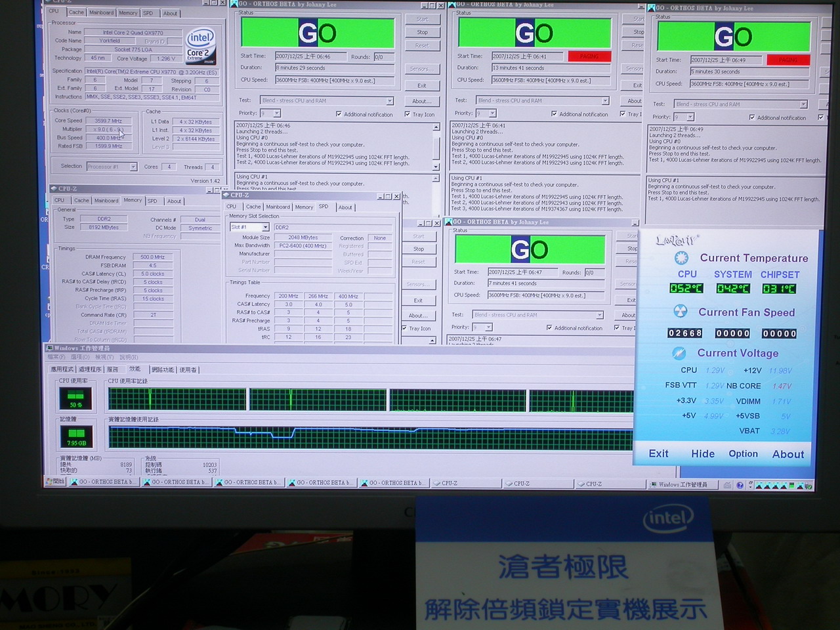
Task: Click the lightning icon beside Current Voltage
Action: [679, 353]
